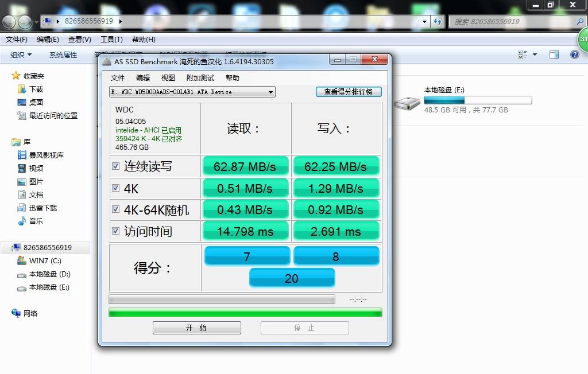Uncheck the 连续读写 test checkbox
Viewport: 588px width, 374px height.
click(116, 166)
